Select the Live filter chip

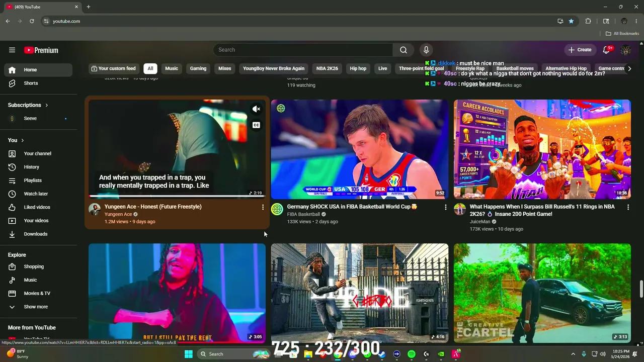click(383, 68)
